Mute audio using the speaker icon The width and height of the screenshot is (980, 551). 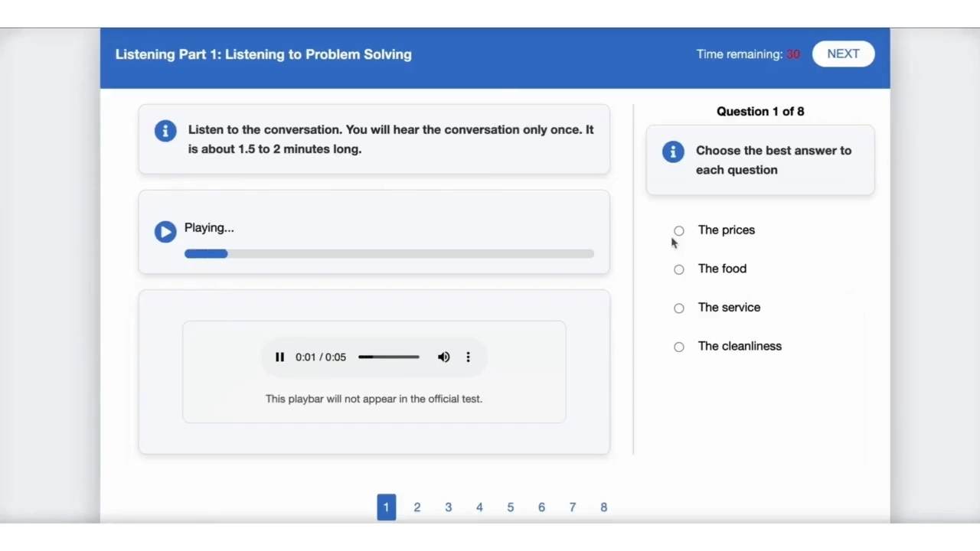[x=443, y=357]
